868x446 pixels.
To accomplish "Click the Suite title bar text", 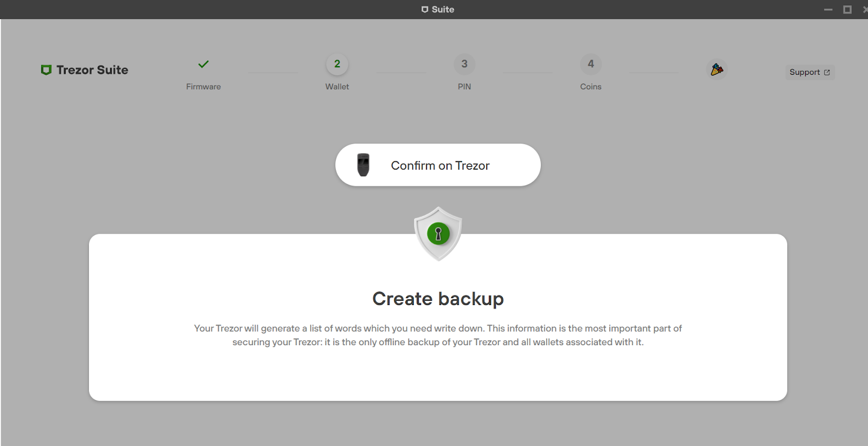I will [443, 9].
